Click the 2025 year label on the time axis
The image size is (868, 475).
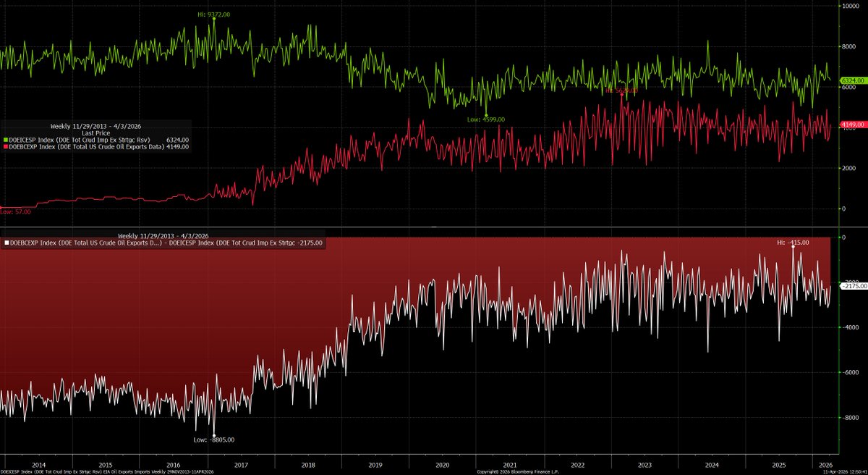pos(780,464)
